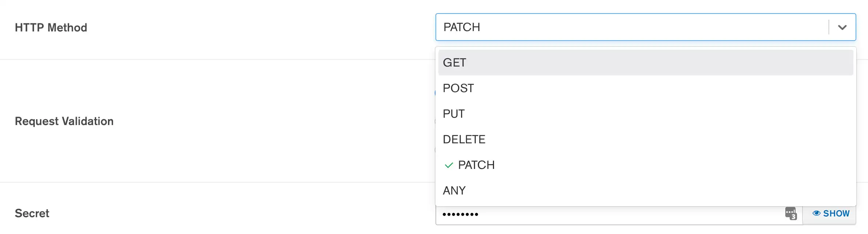Click the number 3 badge on password icon
Screen dimensions: 868x234
[x=793, y=217]
